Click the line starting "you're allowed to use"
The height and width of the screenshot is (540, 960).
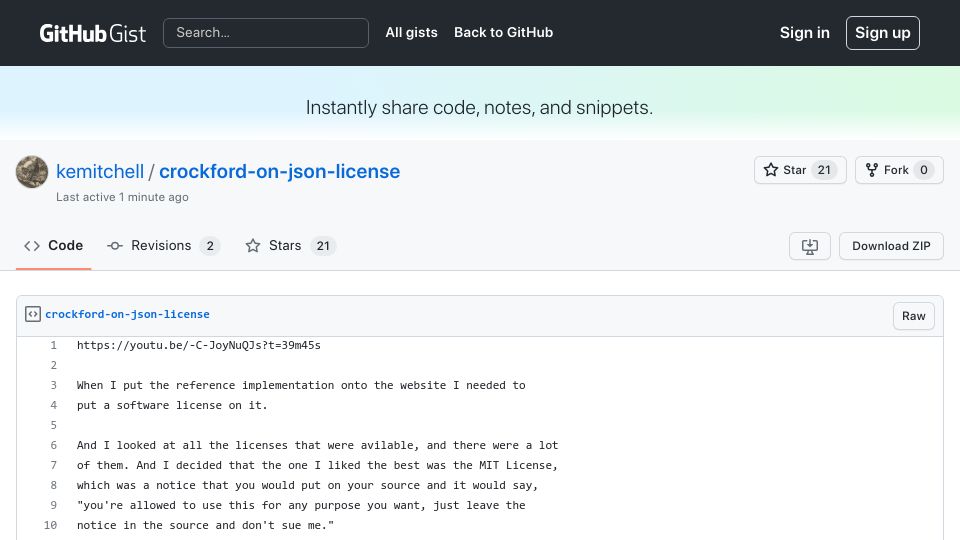(301, 506)
